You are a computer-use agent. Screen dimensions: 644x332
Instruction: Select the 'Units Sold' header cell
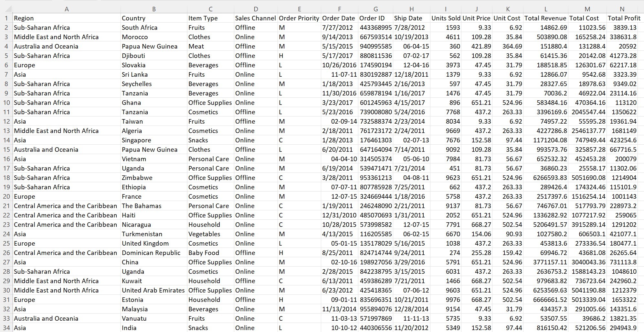(x=446, y=18)
